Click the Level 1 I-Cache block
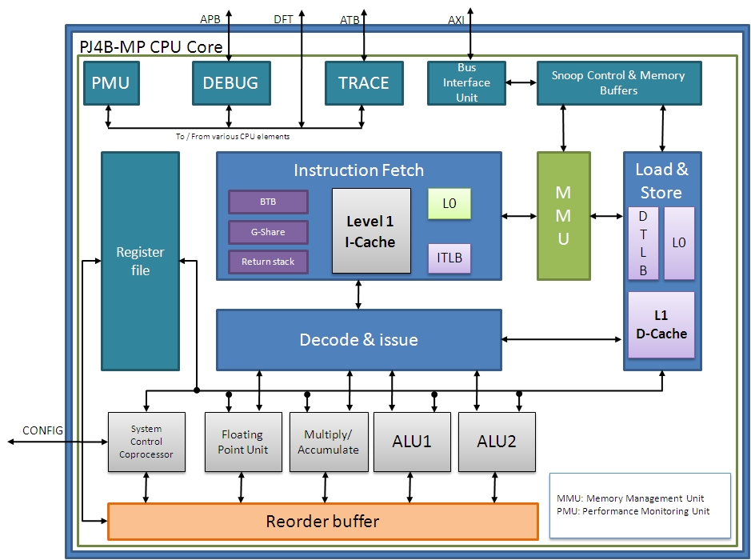 (x=370, y=230)
